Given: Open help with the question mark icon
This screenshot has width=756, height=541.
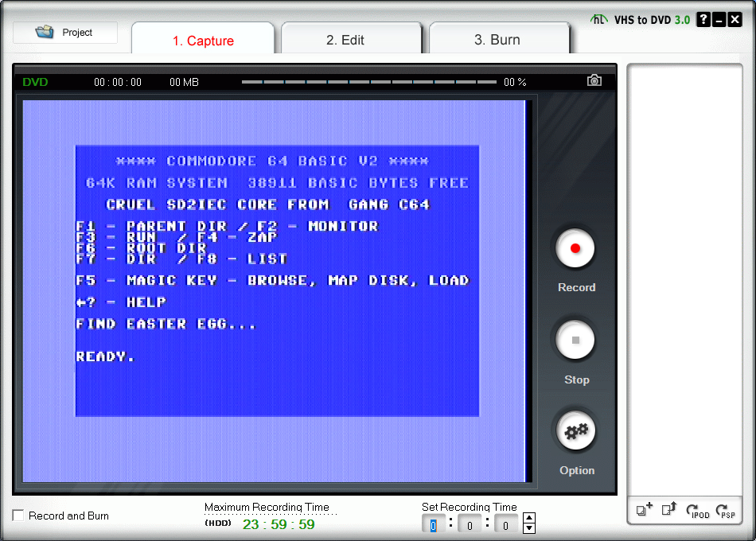Looking at the screenshot, I should tap(703, 19).
